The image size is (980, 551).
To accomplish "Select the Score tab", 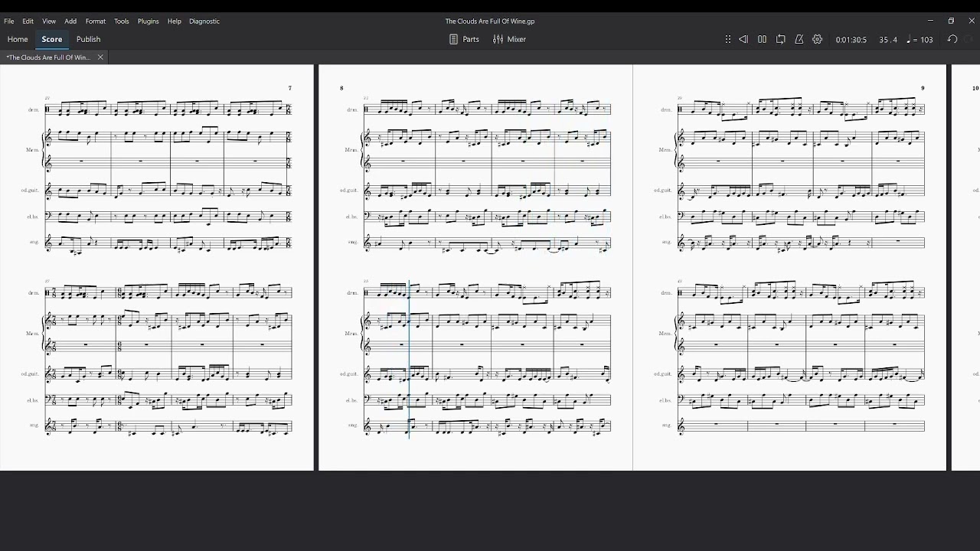I will pyautogui.click(x=52, y=39).
